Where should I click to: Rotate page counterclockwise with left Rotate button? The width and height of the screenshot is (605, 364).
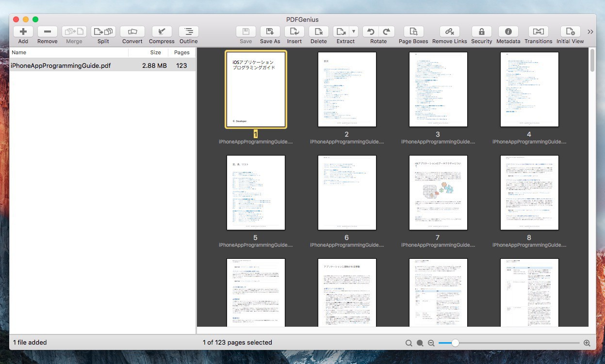click(371, 32)
